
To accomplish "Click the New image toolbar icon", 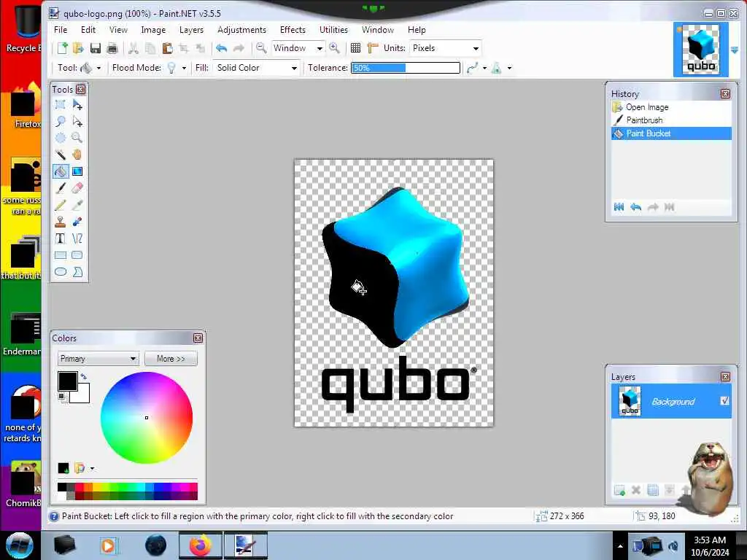I will tap(62, 48).
